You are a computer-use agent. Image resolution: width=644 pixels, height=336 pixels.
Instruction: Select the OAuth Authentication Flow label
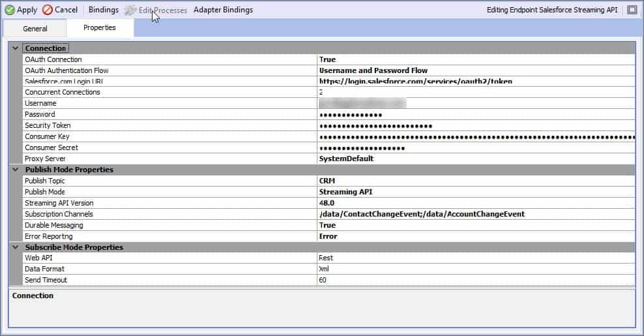66,70
